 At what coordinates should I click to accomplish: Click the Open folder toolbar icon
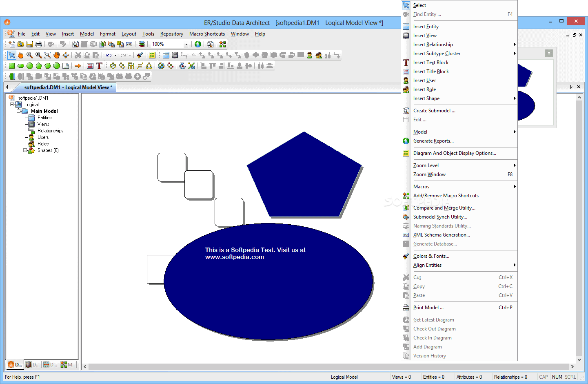pyautogui.click(x=21, y=44)
